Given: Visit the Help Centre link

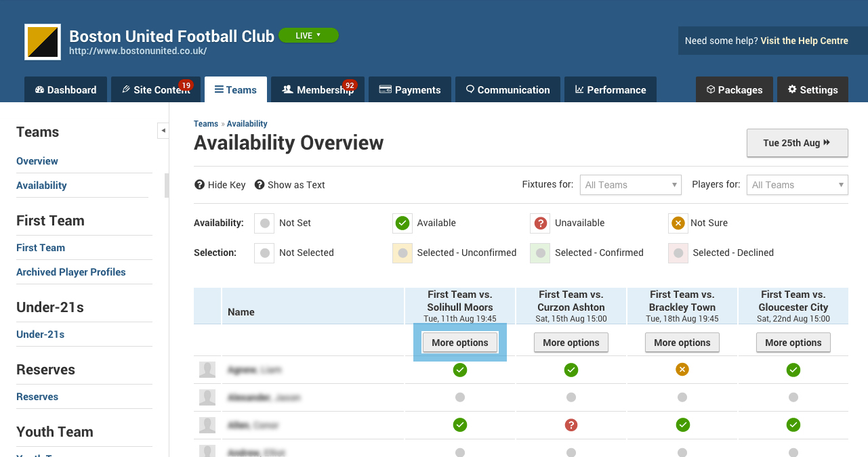Looking at the screenshot, I should coord(806,40).
